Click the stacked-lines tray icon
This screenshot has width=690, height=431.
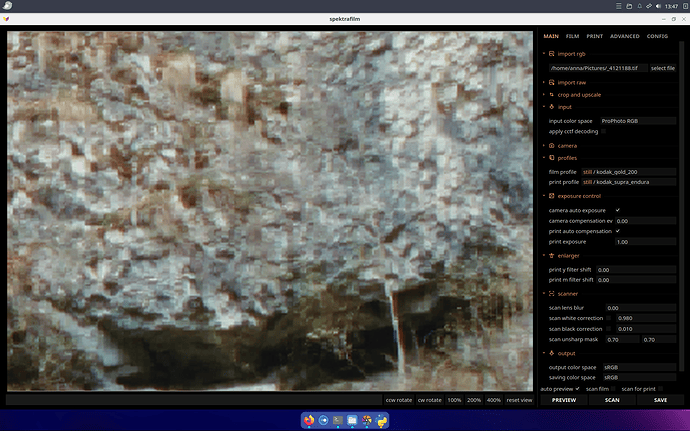click(619, 6)
